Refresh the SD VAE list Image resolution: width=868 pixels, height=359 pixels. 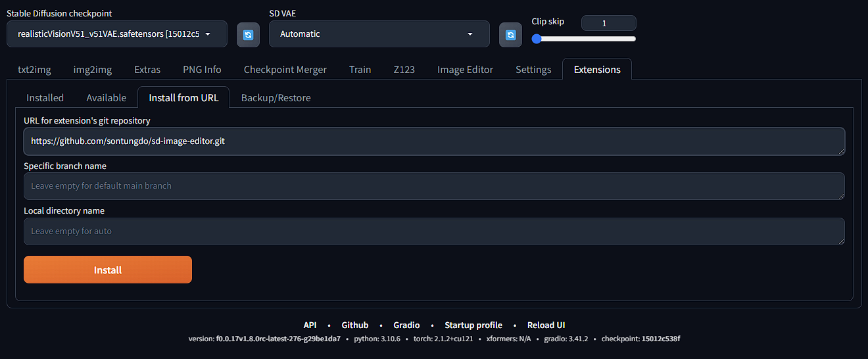[x=510, y=35]
